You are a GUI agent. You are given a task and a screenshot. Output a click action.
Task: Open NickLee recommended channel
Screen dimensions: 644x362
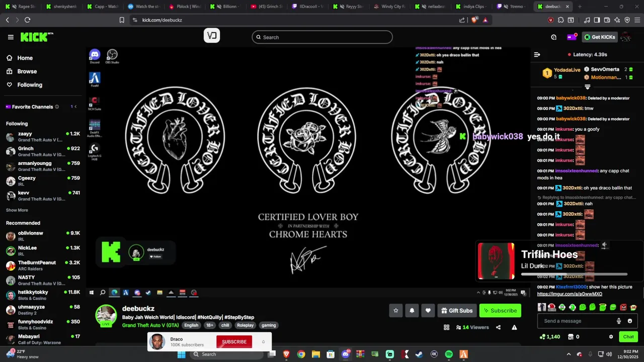(43, 250)
